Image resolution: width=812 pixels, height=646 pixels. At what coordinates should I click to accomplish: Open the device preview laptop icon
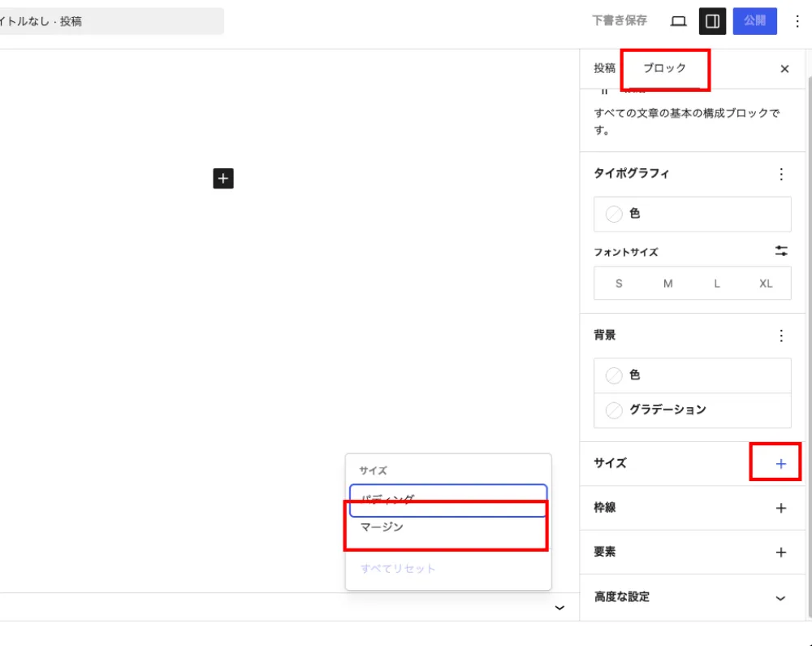click(x=678, y=21)
